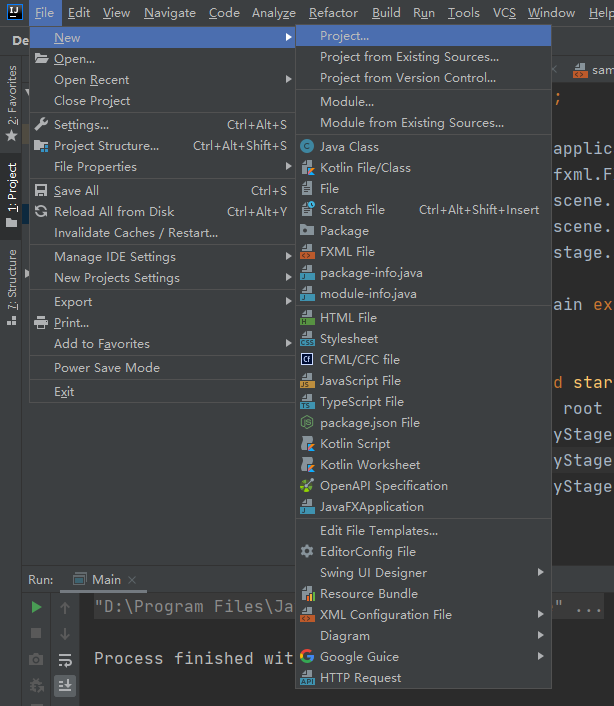The width and height of the screenshot is (614, 706).
Task: Click the JavaFXApplication icon
Action: point(307,507)
